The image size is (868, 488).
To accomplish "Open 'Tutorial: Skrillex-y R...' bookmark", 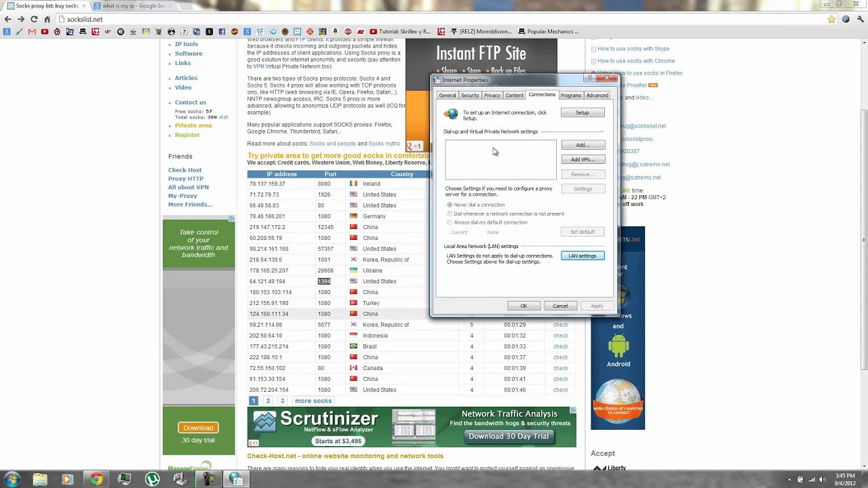I will [x=400, y=31].
